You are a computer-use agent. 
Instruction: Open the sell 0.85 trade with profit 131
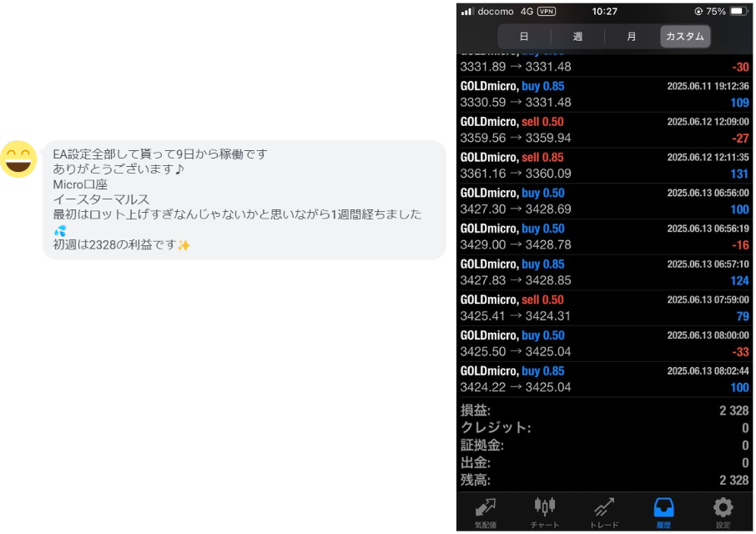[605, 166]
